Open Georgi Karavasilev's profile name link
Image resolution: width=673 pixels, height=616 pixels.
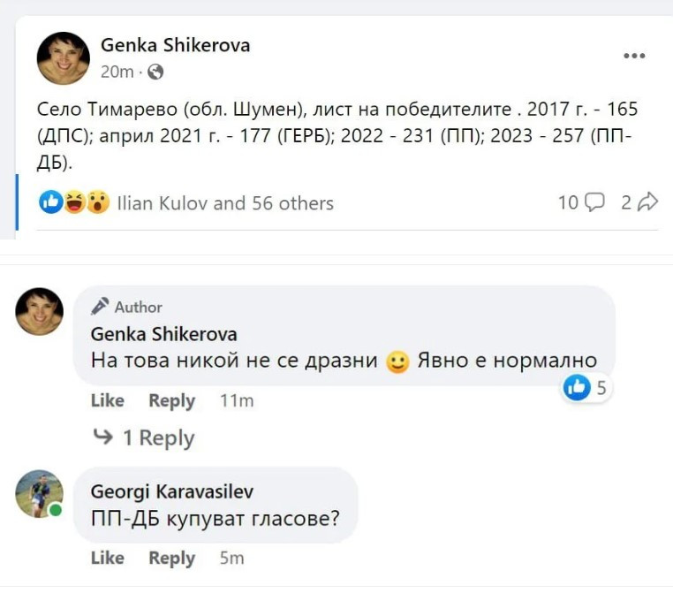point(171,491)
